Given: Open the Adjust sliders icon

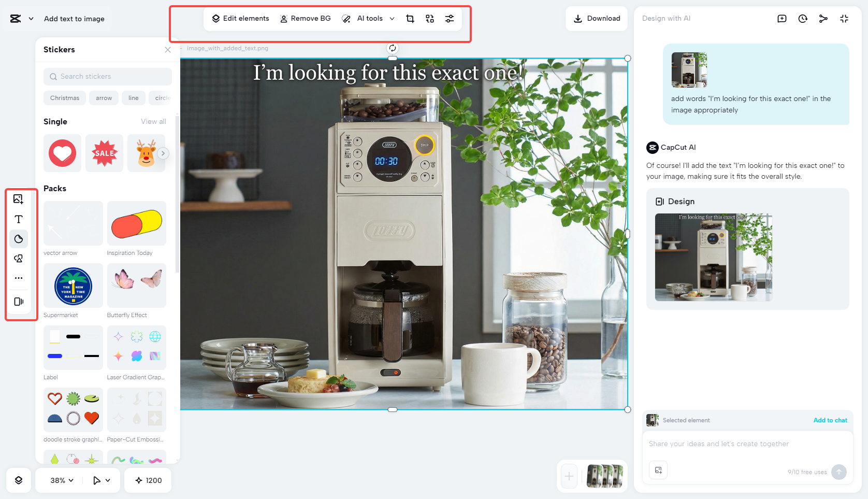Looking at the screenshot, I should click(450, 19).
